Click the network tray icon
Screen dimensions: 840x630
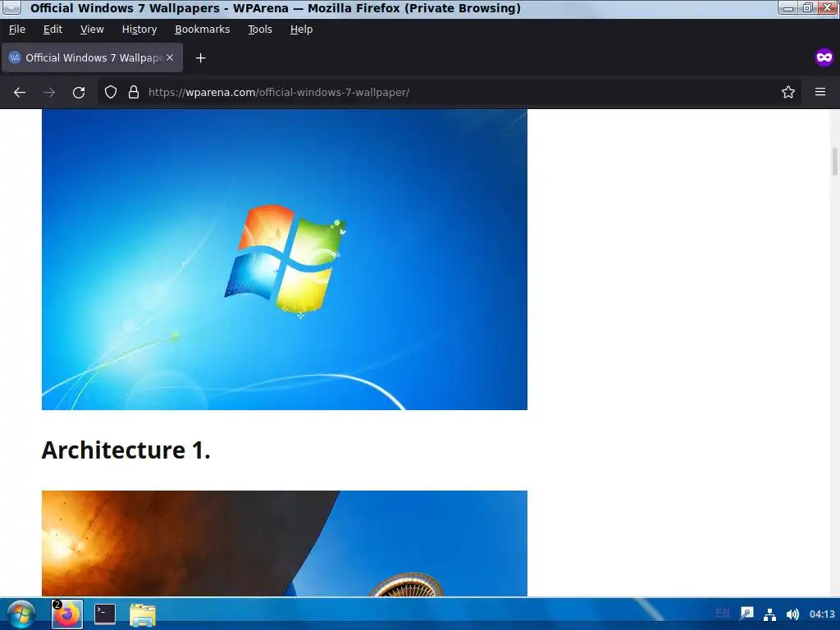[x=769, y=614]
